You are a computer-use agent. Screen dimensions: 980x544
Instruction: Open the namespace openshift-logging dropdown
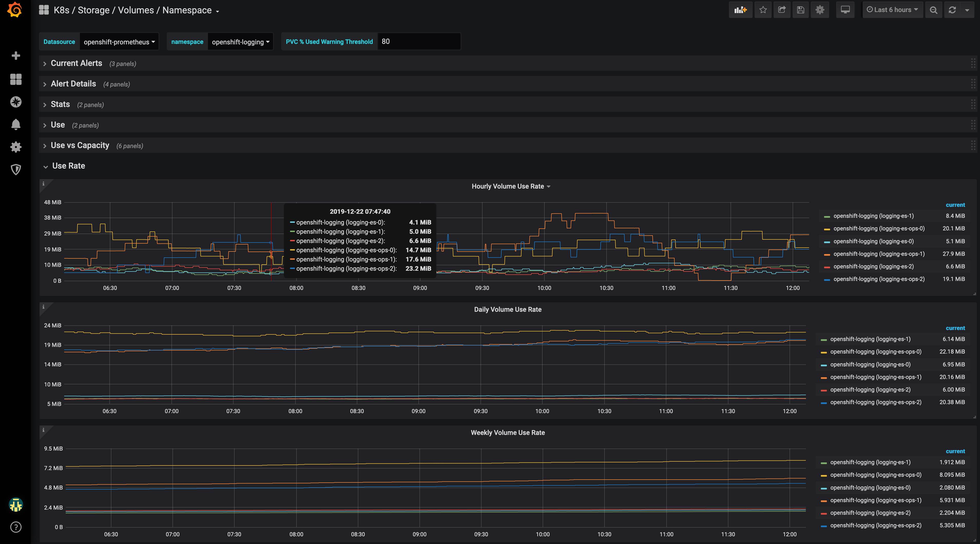[x=240, y=42]
